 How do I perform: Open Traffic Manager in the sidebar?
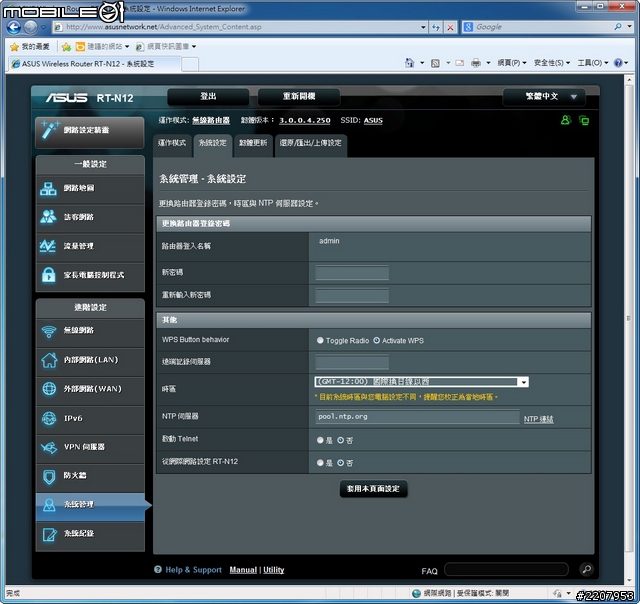click(x=90, y=246)
